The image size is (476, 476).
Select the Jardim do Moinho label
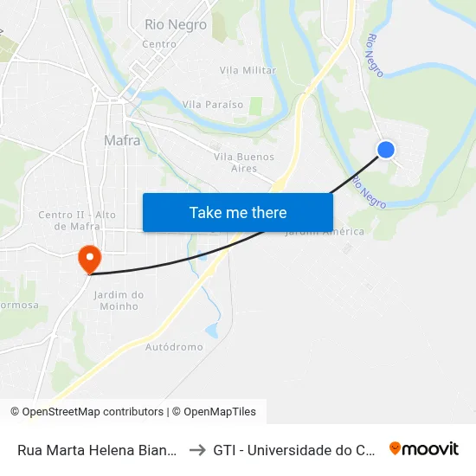[x=119, y=300]
